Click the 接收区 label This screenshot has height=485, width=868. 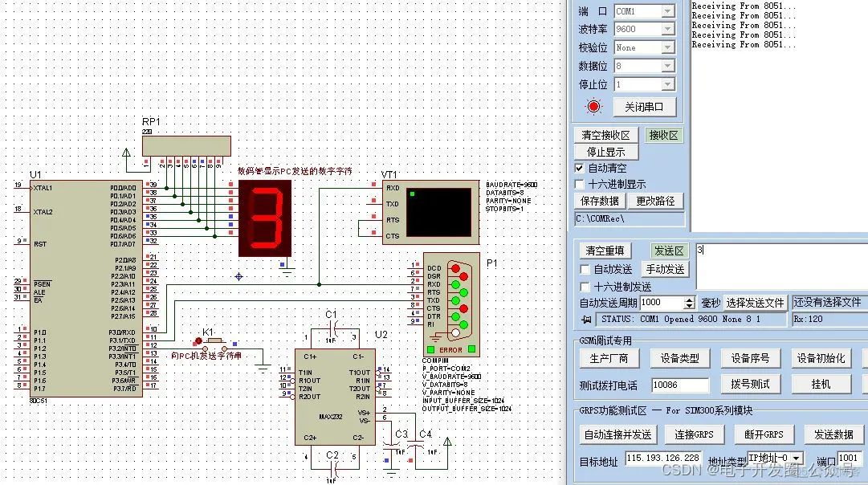click(663, 135)
